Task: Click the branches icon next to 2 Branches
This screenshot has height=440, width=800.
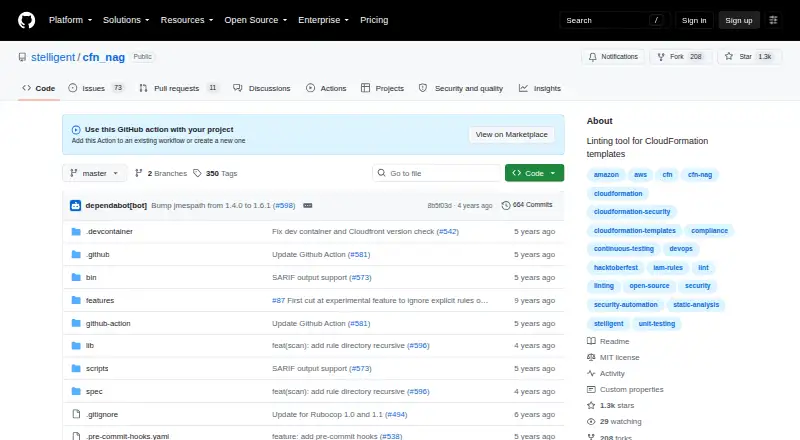Action: (138, 174)
